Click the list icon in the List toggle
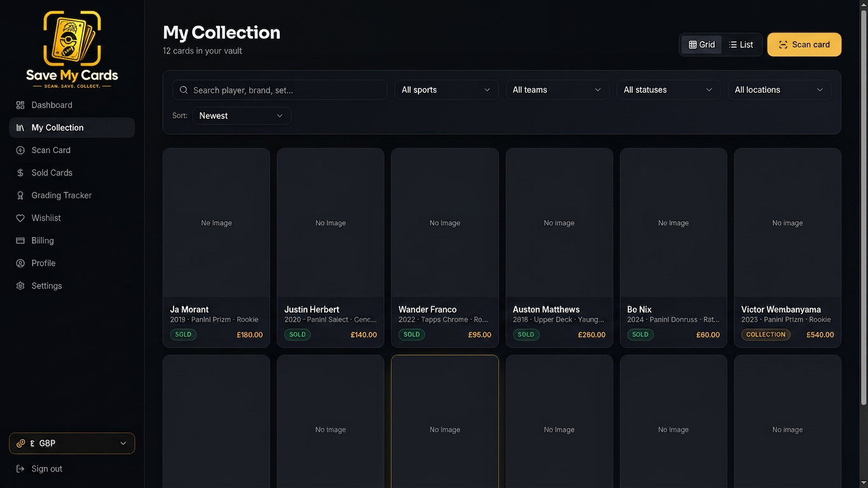 (733, 44)
